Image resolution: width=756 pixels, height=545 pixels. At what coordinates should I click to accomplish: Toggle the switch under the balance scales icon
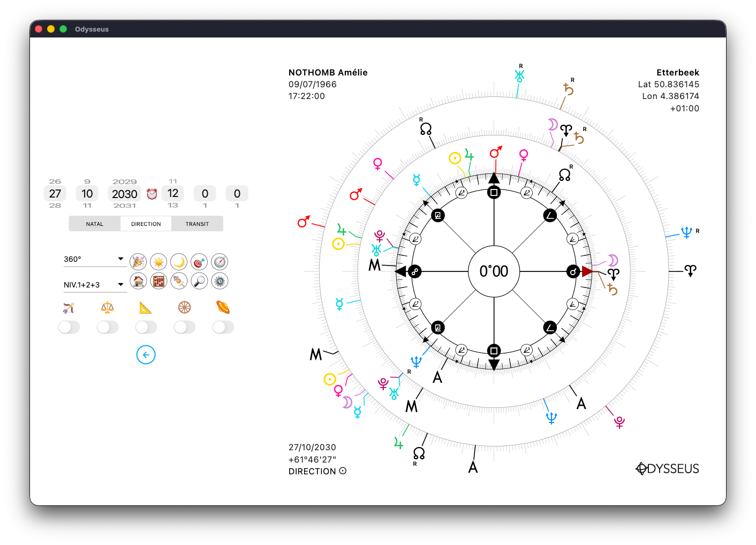coord(108,327)
